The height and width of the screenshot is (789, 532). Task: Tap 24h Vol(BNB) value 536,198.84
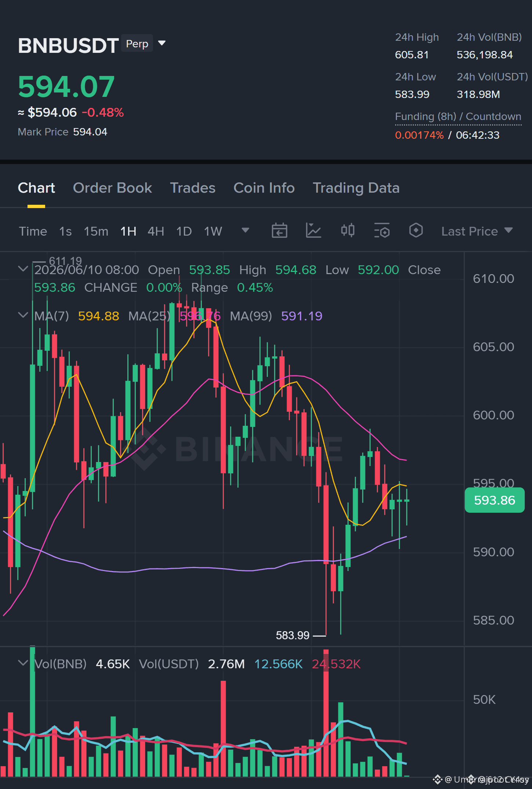(485, 55)
